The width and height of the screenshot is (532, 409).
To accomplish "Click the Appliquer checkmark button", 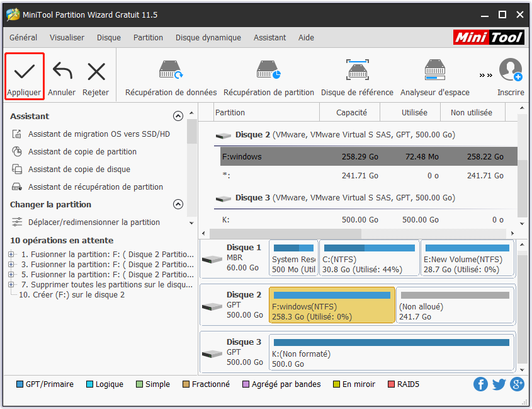I will coord(25,76).
